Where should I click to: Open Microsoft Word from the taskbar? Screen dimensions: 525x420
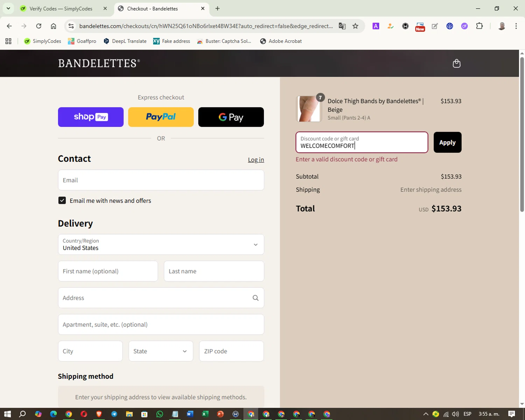190,414
